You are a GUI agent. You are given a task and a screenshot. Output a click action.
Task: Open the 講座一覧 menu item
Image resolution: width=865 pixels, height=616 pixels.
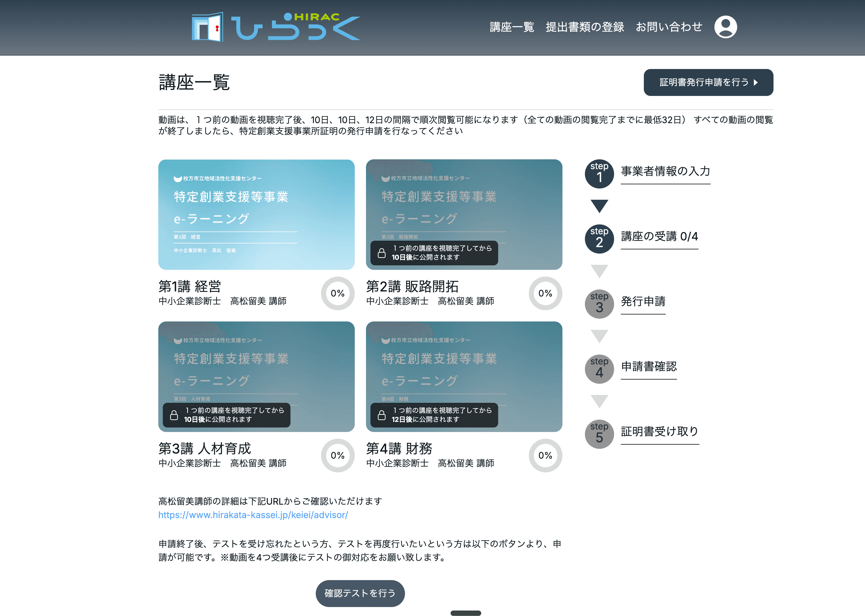pos(512,27)
